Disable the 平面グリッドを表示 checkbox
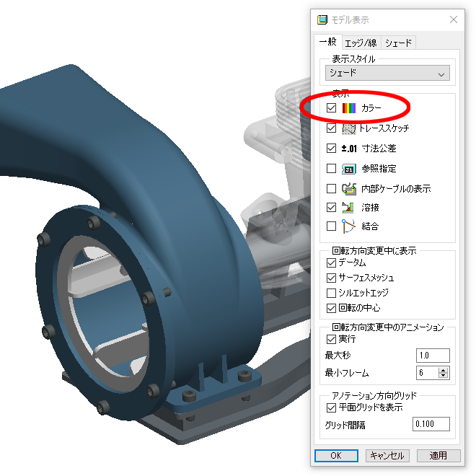The width and height of the screenshot is (476, 476). pyautogui.click(x=331, y=407)
